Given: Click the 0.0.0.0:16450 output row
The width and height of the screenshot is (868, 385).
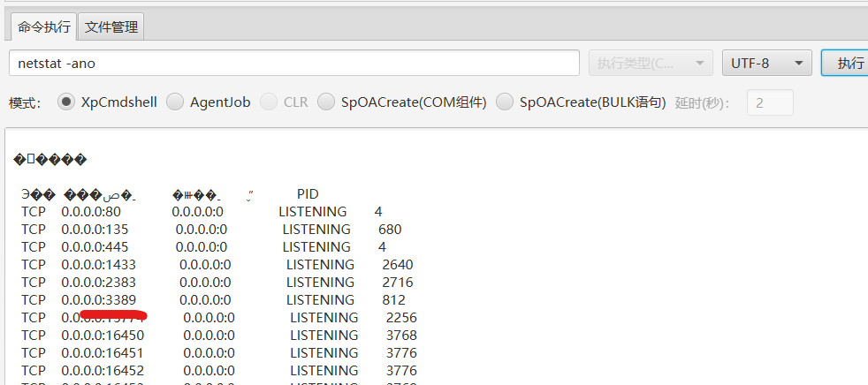Looking at the screenshot, I should point(103,336).
